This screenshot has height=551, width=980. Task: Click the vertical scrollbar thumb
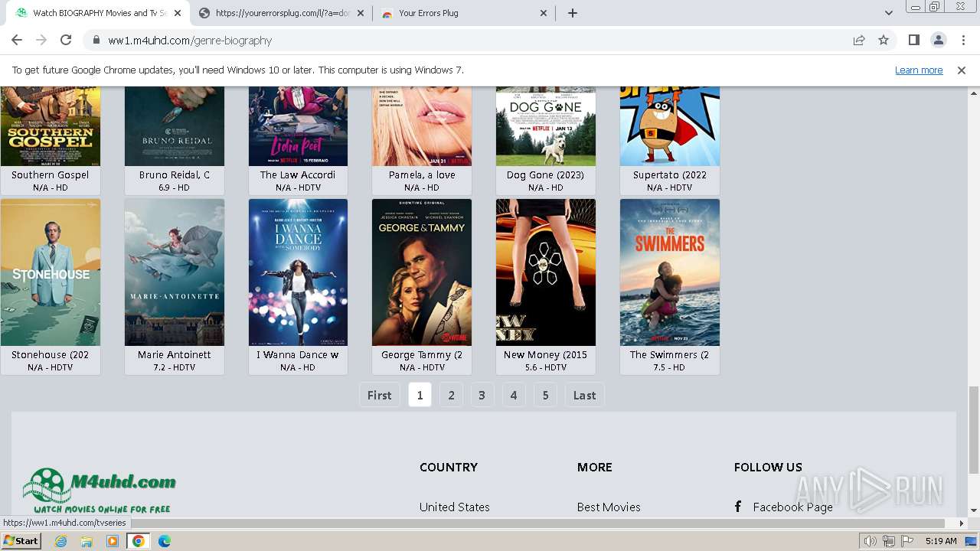point(974,429)
